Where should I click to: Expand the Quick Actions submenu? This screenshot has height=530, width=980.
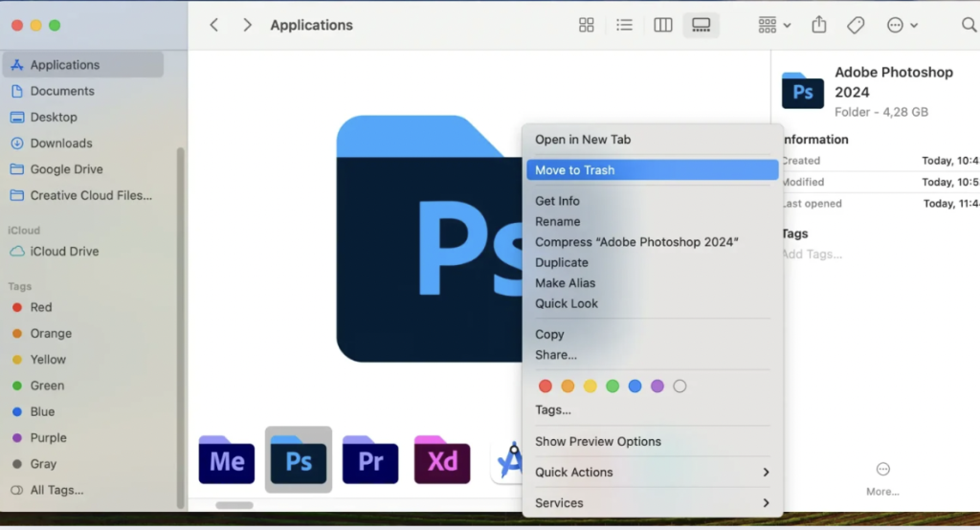tap(652, 473)
